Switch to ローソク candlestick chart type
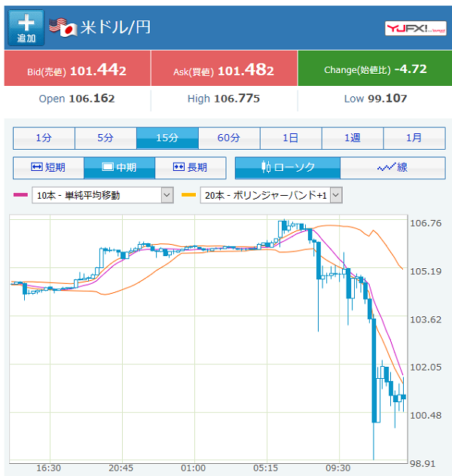Screen dimensions: 452x476 288,167
